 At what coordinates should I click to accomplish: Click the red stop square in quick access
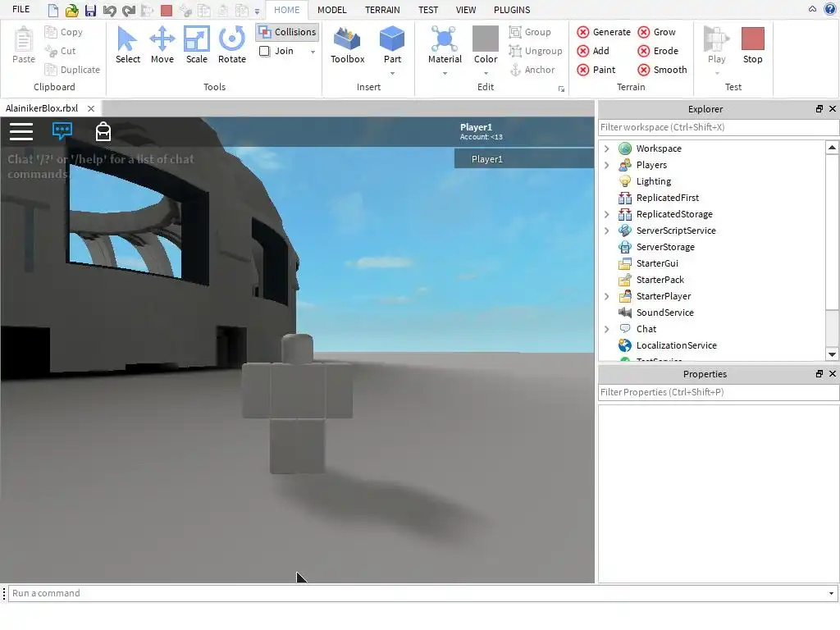[167, 10]
